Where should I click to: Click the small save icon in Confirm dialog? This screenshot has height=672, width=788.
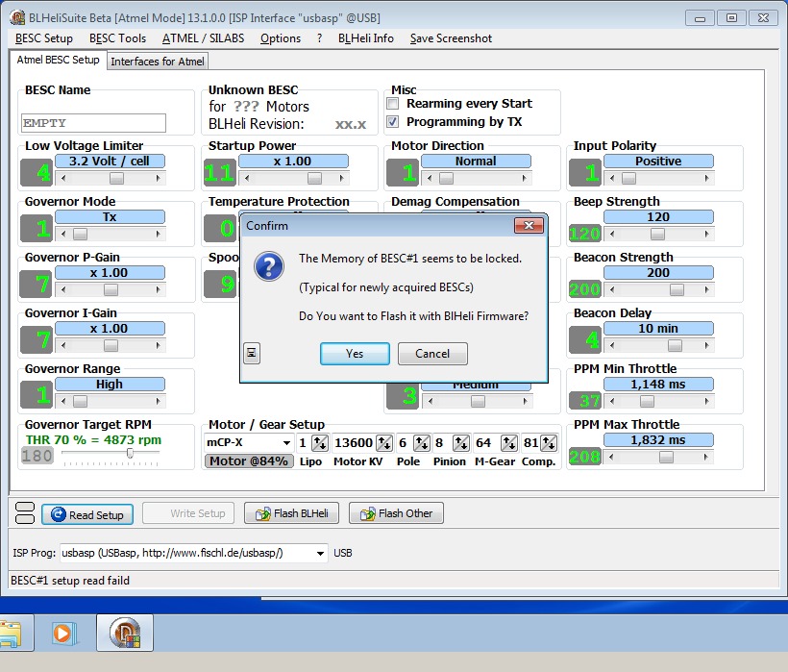251,354
